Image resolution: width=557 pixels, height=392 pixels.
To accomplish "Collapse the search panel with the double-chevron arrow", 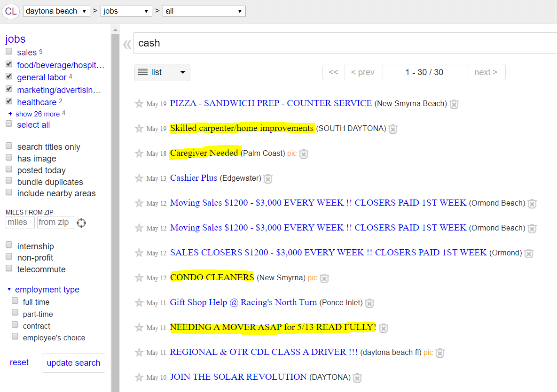I will point(126,43).
